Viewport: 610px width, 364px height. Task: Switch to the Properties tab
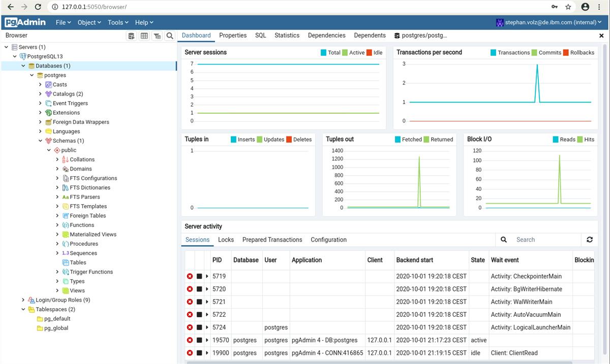tap(233, 36)
